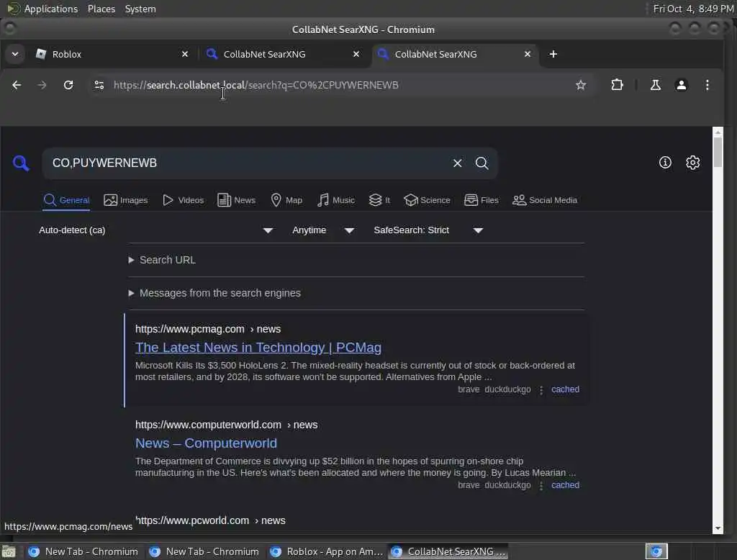Click show desktop icon in bottom panel
The width and height of the screenshot is (737, 560).
[9, 551]
